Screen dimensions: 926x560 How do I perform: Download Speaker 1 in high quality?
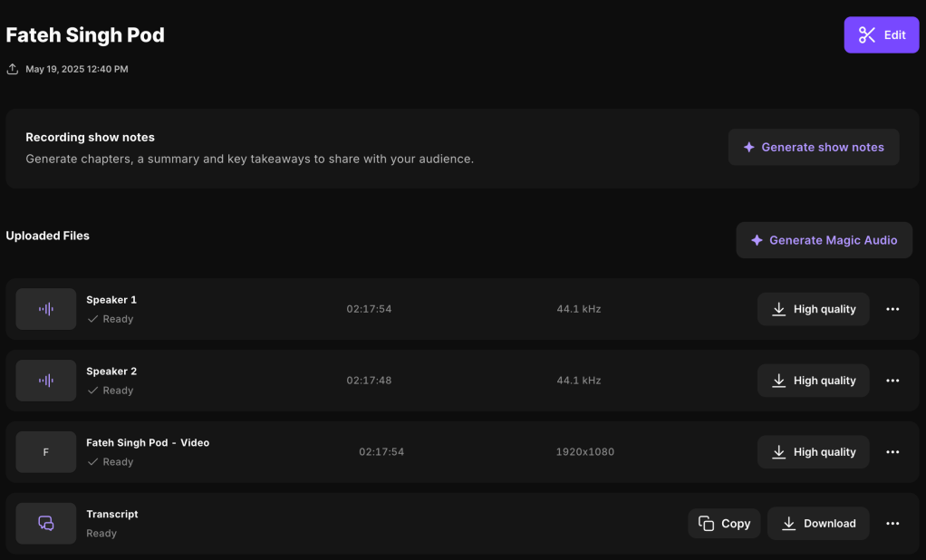[813, 309]
